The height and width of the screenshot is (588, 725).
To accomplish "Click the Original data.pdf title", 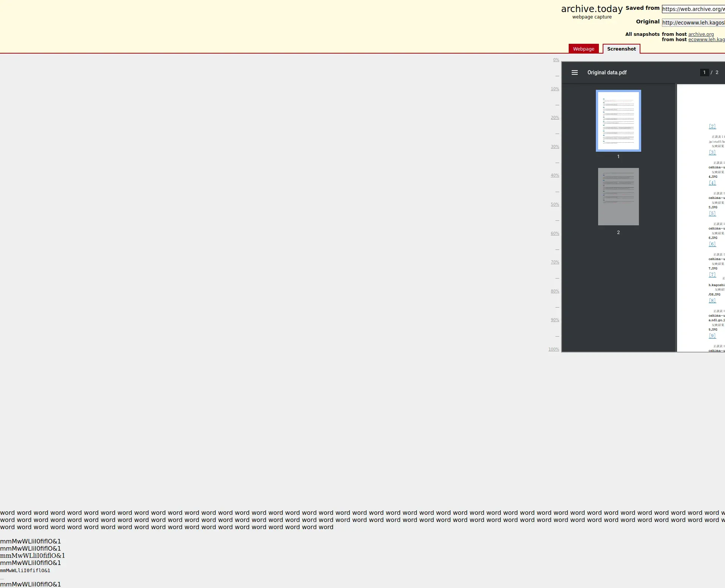I will (607, 72).
